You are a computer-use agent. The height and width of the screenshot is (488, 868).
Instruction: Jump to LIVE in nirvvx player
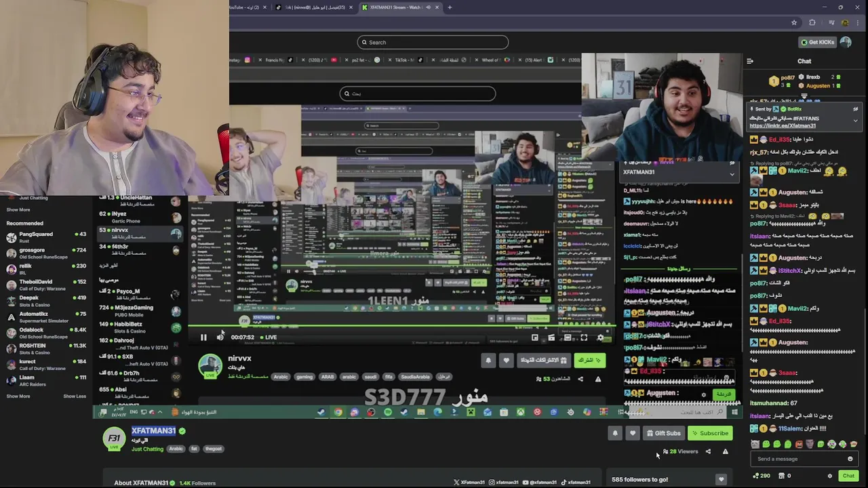271,337
